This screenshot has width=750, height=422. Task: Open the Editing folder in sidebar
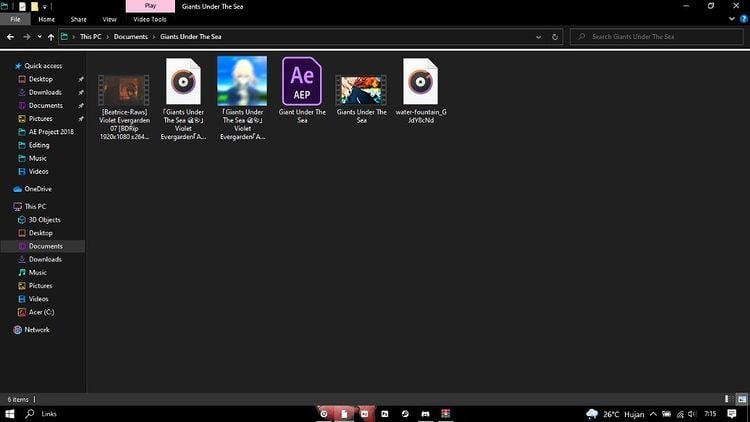(39, 145)
